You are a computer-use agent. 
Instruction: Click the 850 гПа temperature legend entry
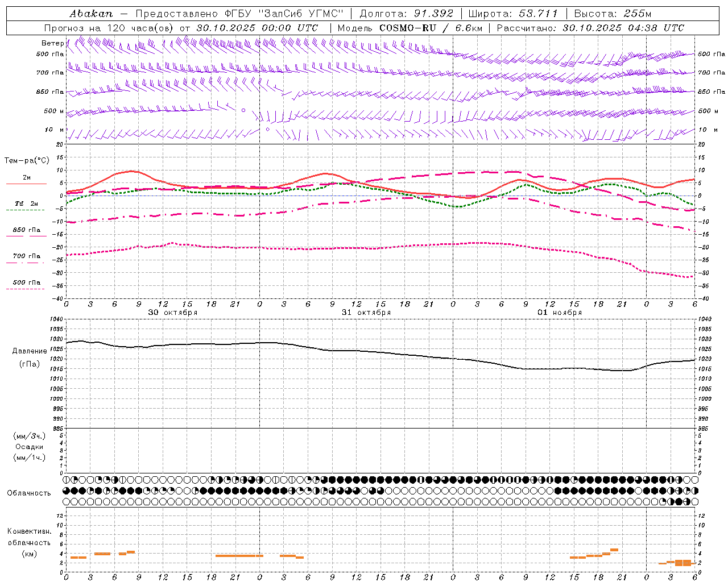pyautogui.click(x=26, y=230)
